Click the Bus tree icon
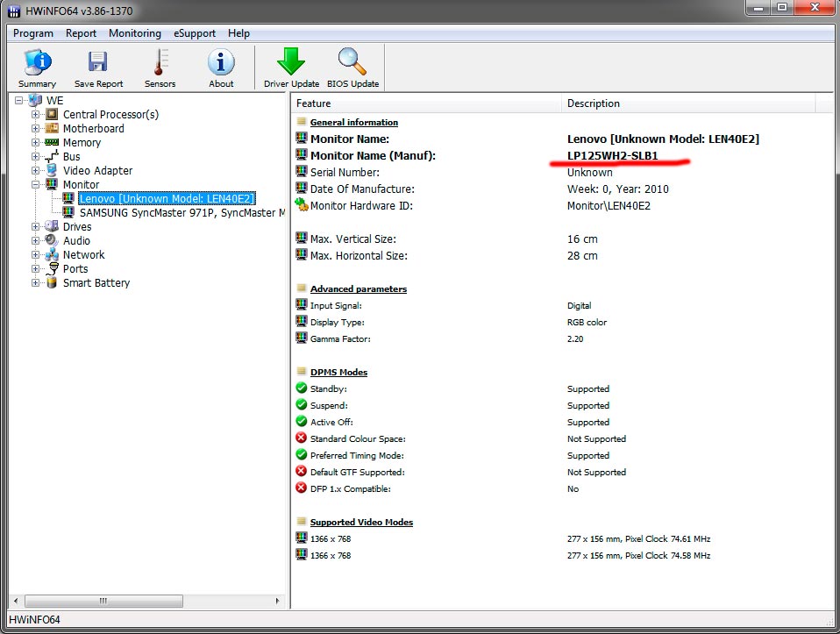840x634 pixels. point(52,156)
